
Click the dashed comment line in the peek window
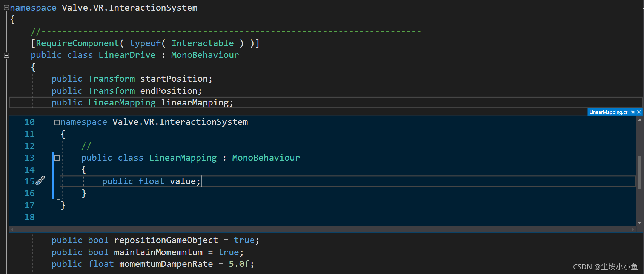[x=277, y=146]
